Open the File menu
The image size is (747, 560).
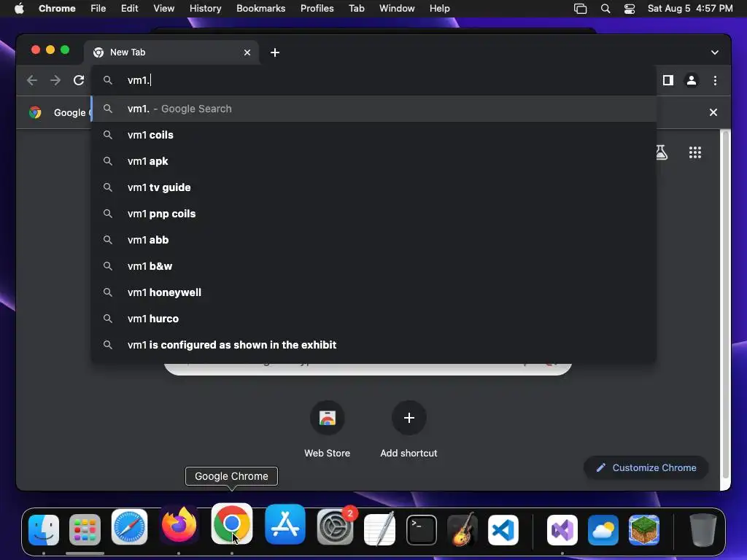point(98,9)
